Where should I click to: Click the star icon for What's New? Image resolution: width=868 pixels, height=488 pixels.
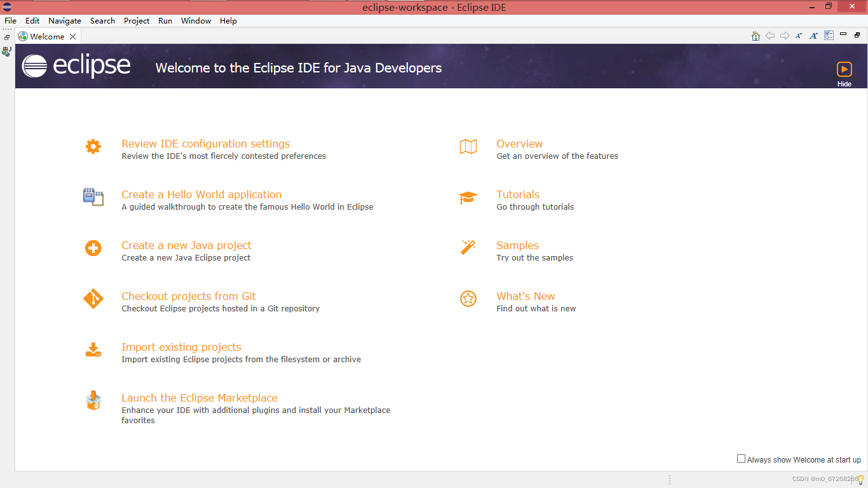[x=468, y=299]
